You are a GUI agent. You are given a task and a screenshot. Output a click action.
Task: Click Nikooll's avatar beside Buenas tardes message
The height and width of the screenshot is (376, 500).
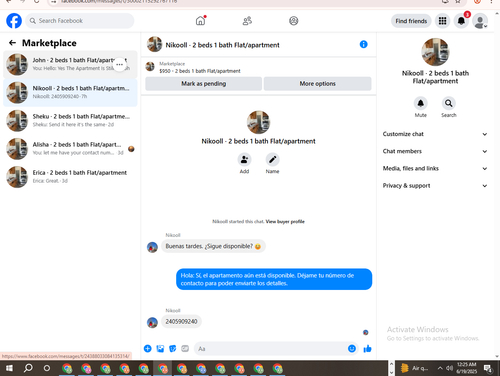(152, 247)
